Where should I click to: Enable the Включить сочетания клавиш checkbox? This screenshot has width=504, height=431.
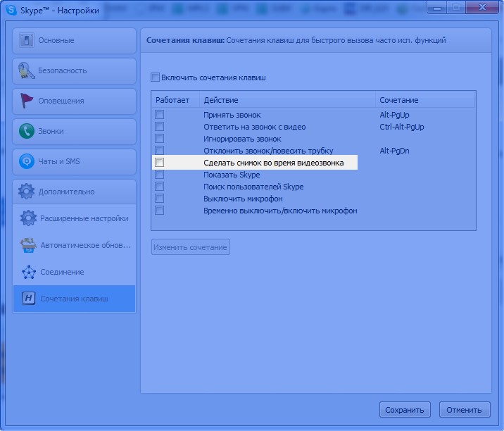[156, 77]
